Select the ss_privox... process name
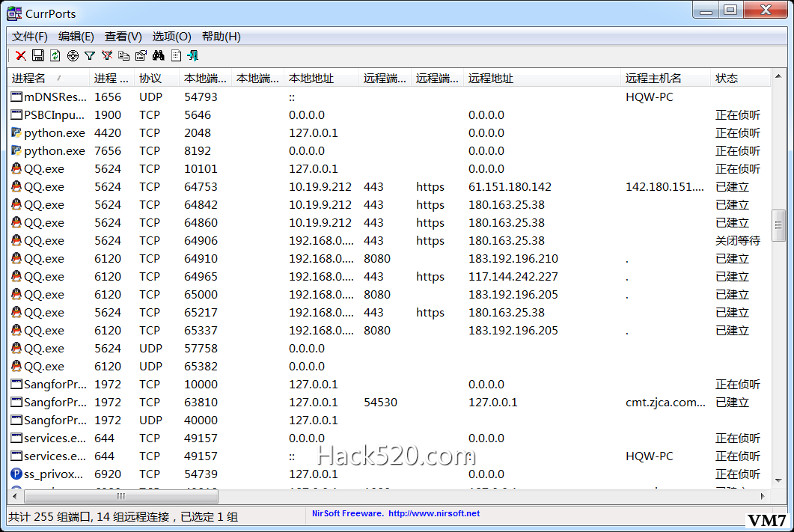794x532 pixels. coord(53,474)
